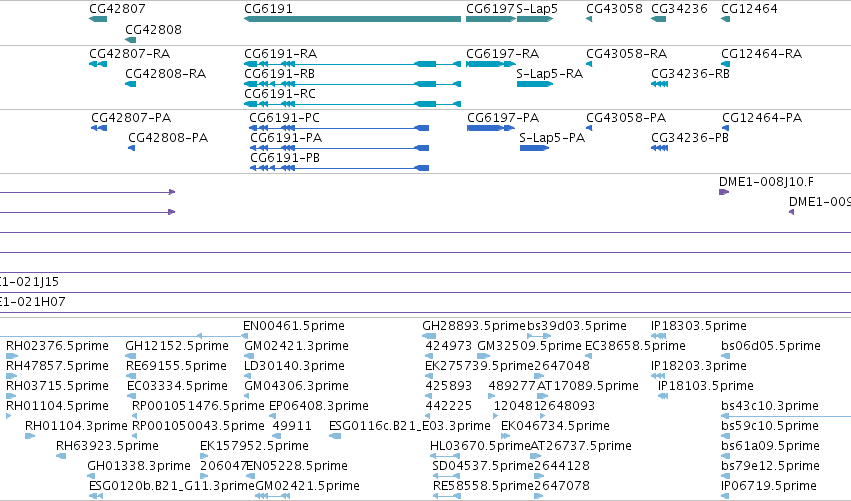Select the S-Lap5-RA transcript
Screen dimensions: 851x501
tap(535, 84)
